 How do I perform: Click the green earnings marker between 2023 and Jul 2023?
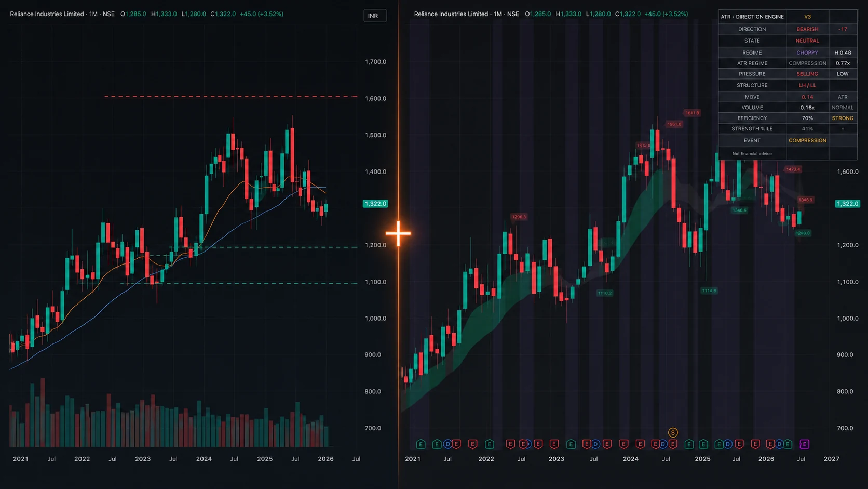pyautogui.click(x=571, y=444)
